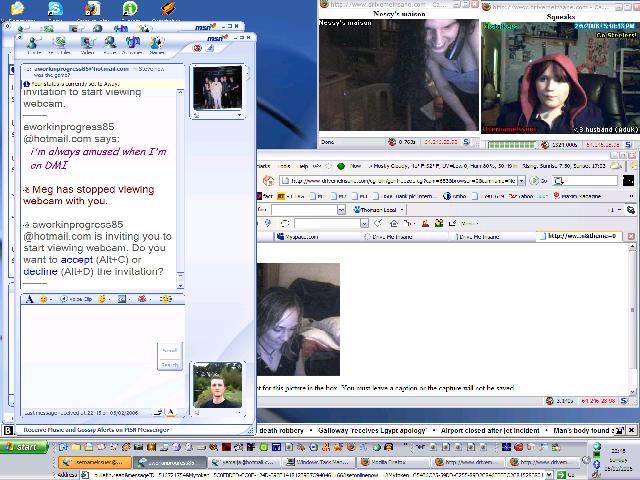The height and width of the screenshot is (480, 640).
Task: Close the current Firefox tab with red X
Action: 631,236
